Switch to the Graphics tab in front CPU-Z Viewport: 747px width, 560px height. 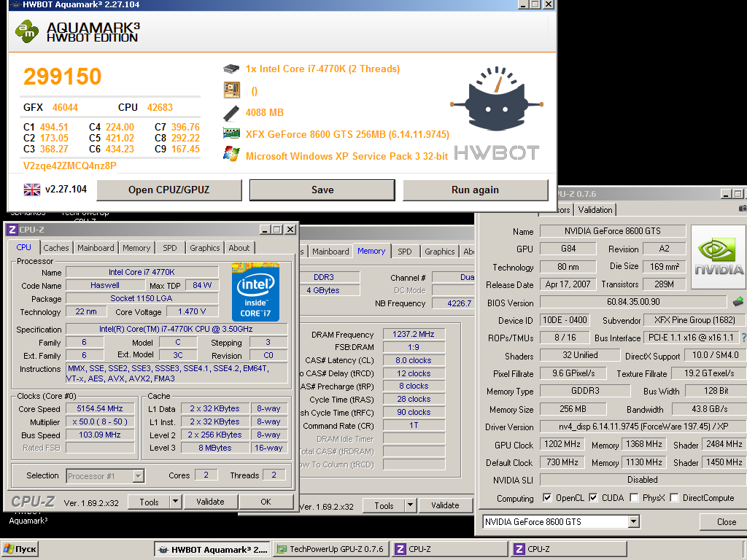coord(205,248)
